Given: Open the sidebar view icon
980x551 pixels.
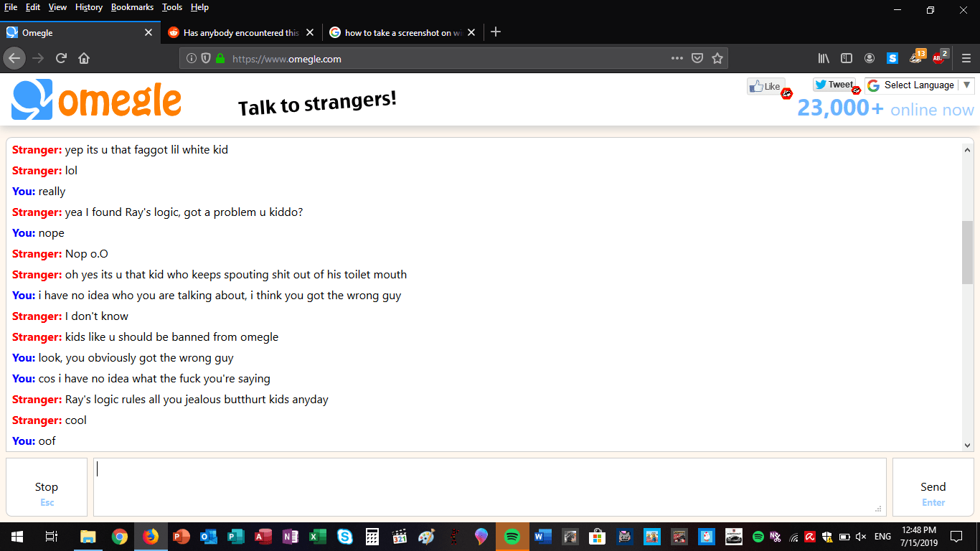Looking at the screenshot, I should (x=847, y=58).
